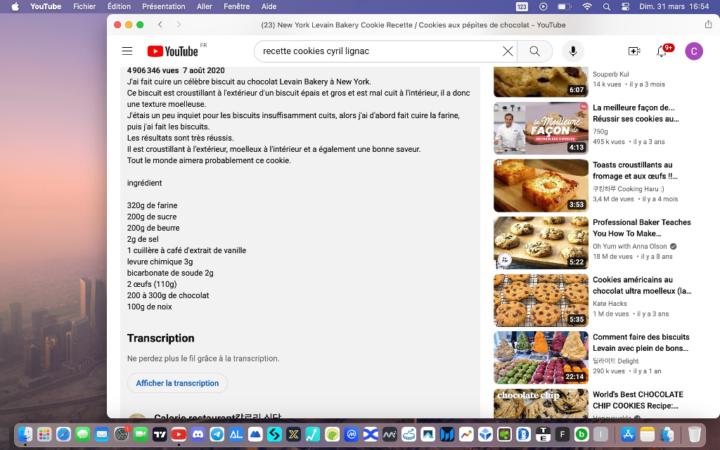Go forward with the window's forward arrow
Screen dimensions: 720x450
(179, 25)
